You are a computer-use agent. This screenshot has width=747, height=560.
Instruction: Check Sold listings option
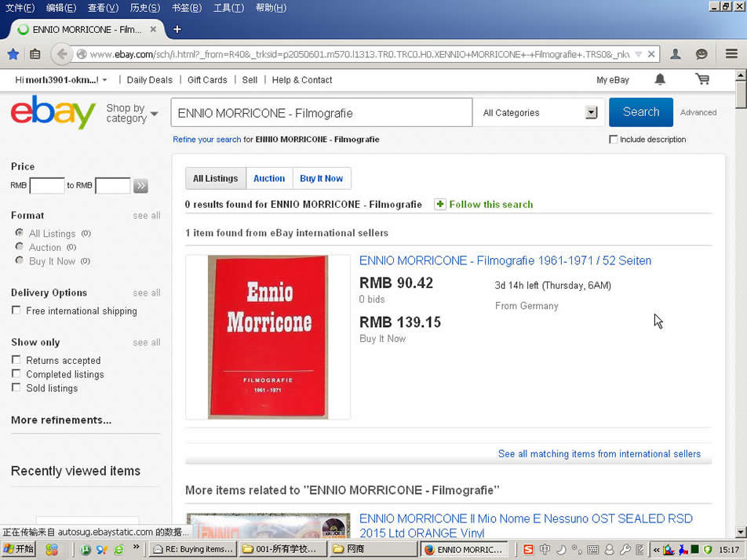click(16, 387)
